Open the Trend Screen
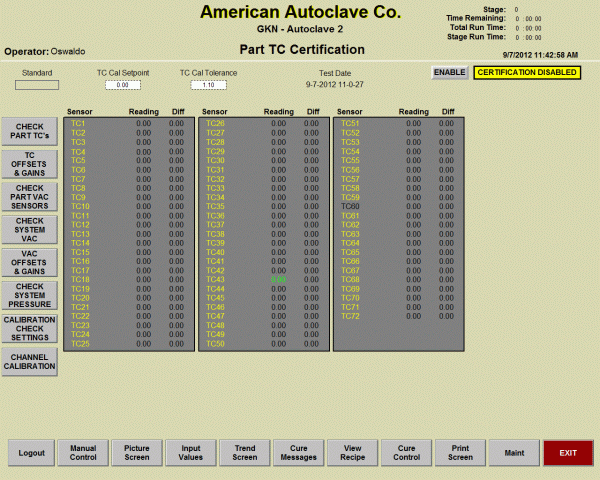Image resolution: width=600 pixels, height=480 pixels. point(245,453)
